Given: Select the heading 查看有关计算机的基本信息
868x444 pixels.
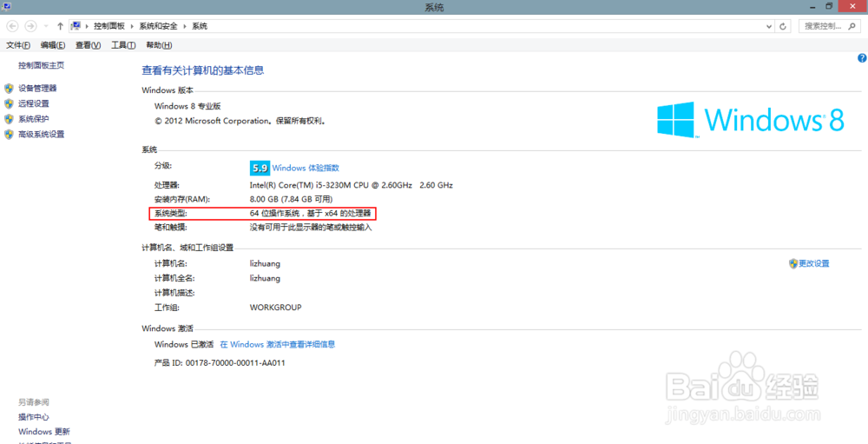Looking at the screenshot, I should (203, 70).
